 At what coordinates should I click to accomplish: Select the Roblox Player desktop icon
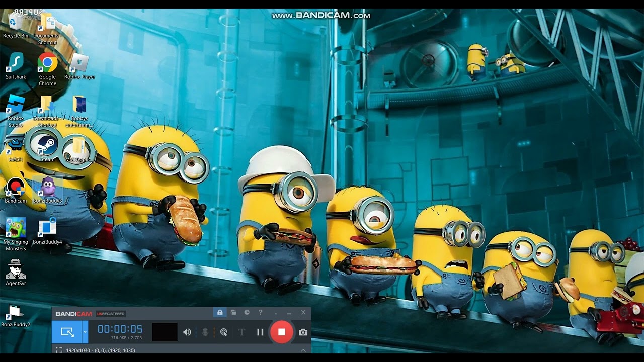coord(79,66)
